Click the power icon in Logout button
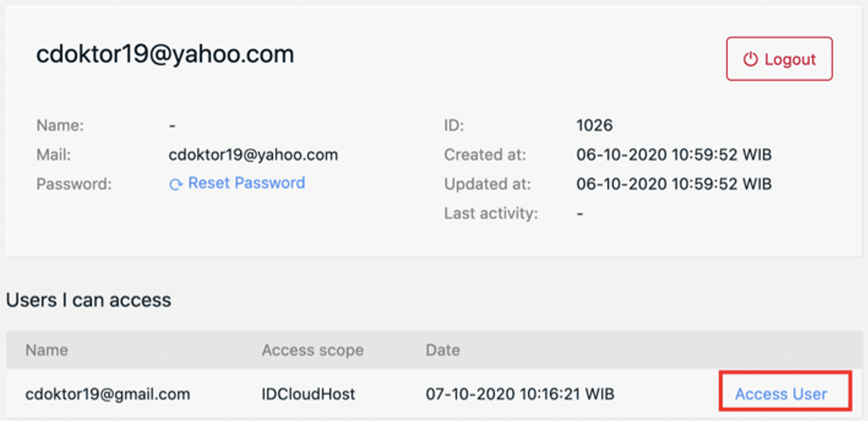Viewport: 868px width, 421px height. click(x=751, y=59)
